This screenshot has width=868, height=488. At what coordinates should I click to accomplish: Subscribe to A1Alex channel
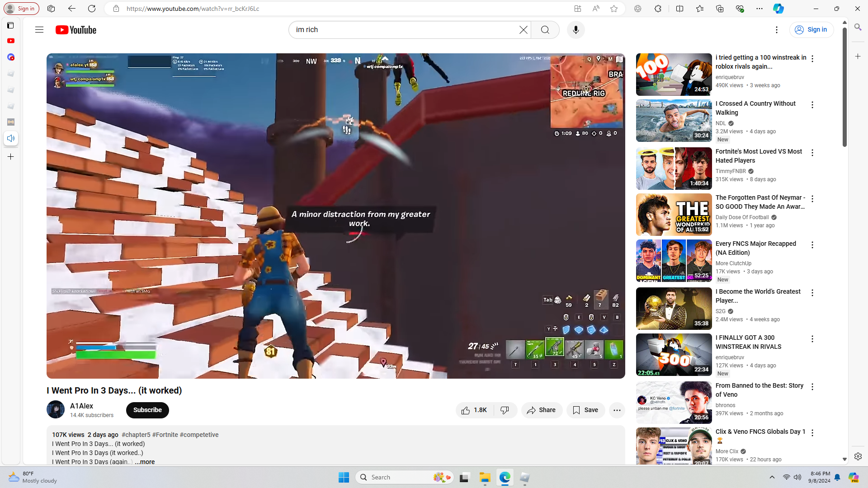tap(147, 410)
